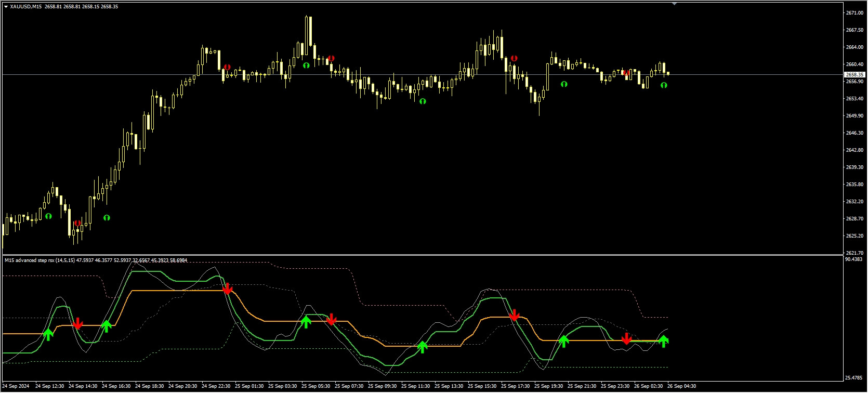Click the lowest red arrow in the price chart

(77, 224)
